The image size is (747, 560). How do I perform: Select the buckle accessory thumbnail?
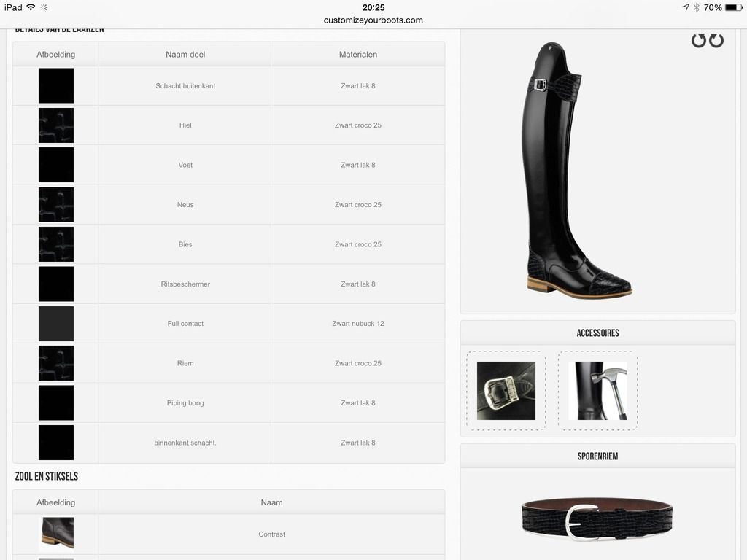point(506,391)
